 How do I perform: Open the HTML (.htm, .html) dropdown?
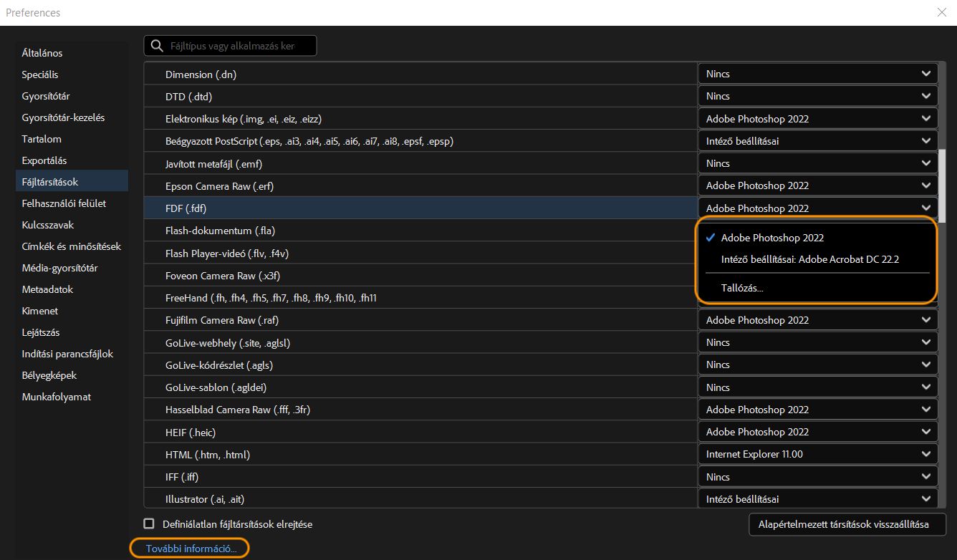(x=818, y=454)
